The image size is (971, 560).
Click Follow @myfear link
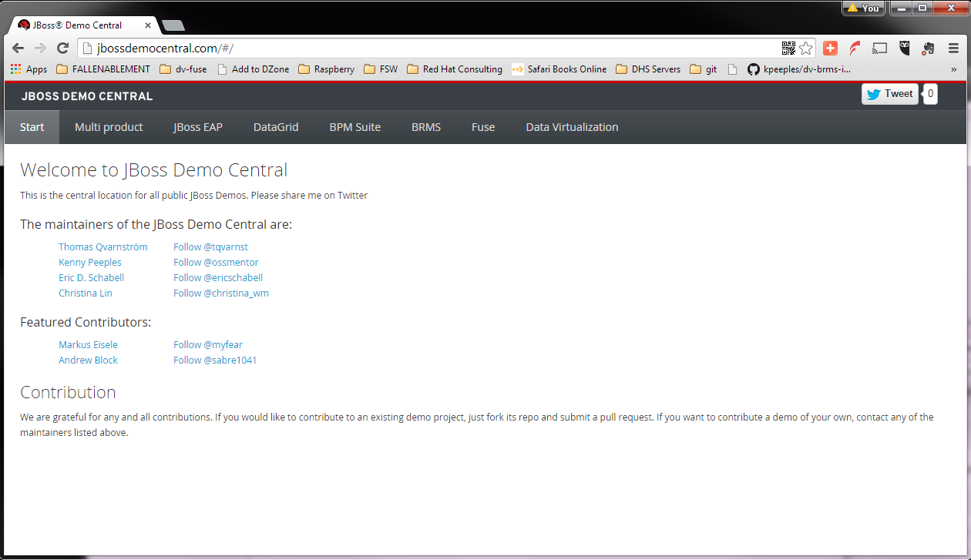pyautogui.click(x=208, y=345)
